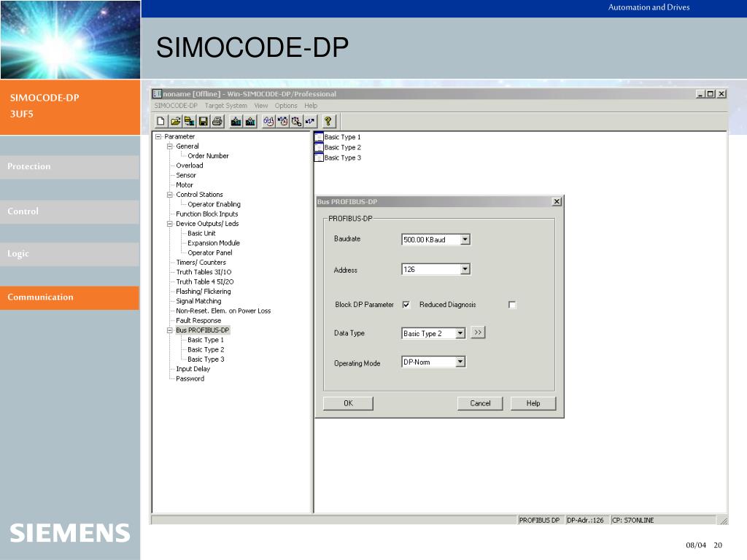
Task: Click the Save floppy disk toolbar icon
Action: 203,122
